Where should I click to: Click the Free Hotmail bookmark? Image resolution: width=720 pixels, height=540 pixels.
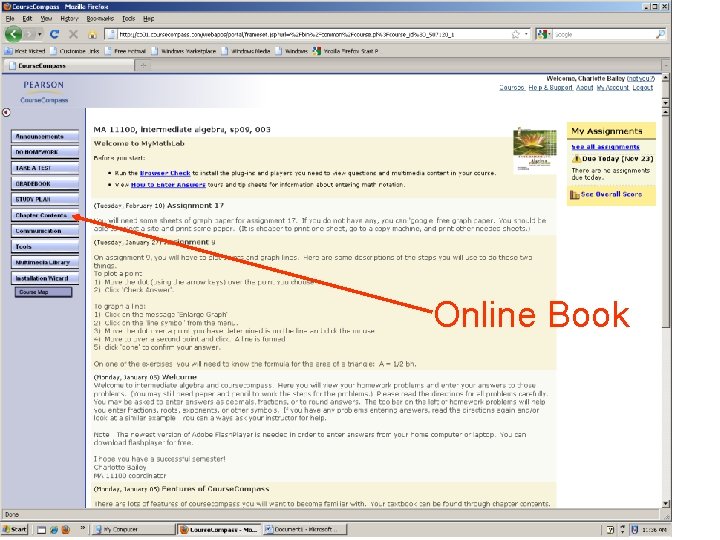tap(125, 51)
